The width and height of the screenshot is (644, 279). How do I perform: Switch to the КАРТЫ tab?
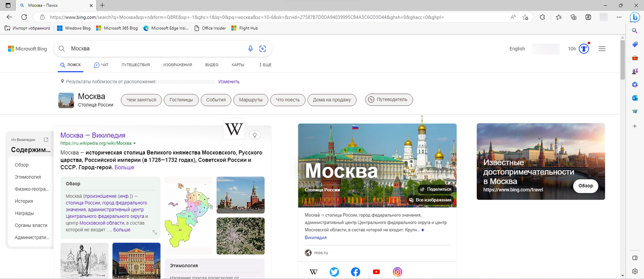click(238, 65)
